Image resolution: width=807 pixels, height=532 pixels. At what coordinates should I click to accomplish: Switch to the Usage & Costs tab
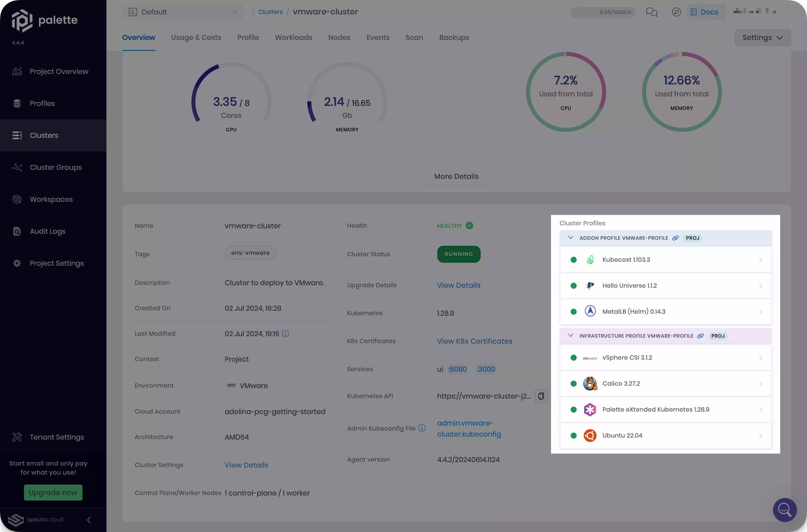(196, 38)
